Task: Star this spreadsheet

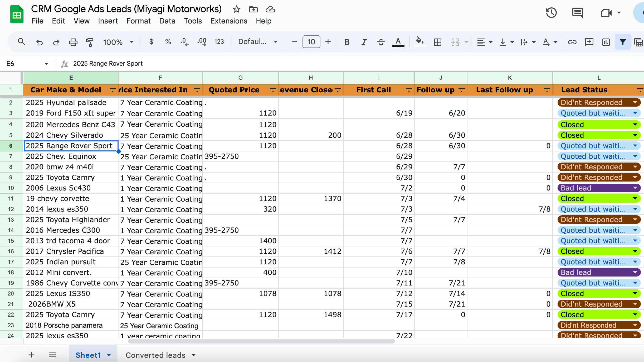Action: (x=236, y=9)
